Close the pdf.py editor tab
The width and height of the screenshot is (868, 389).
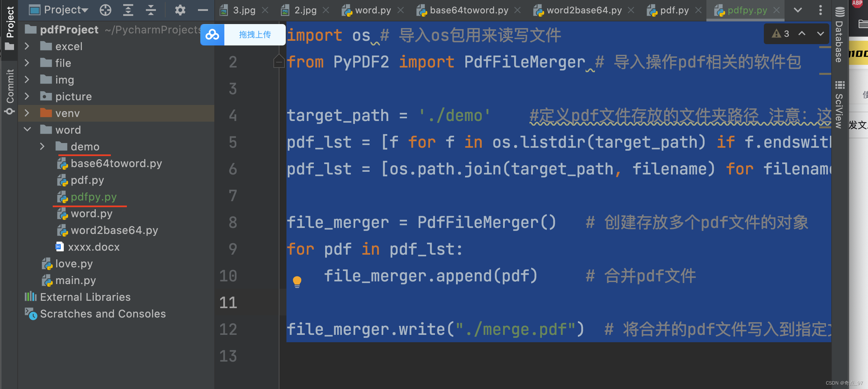pos(698,10)
